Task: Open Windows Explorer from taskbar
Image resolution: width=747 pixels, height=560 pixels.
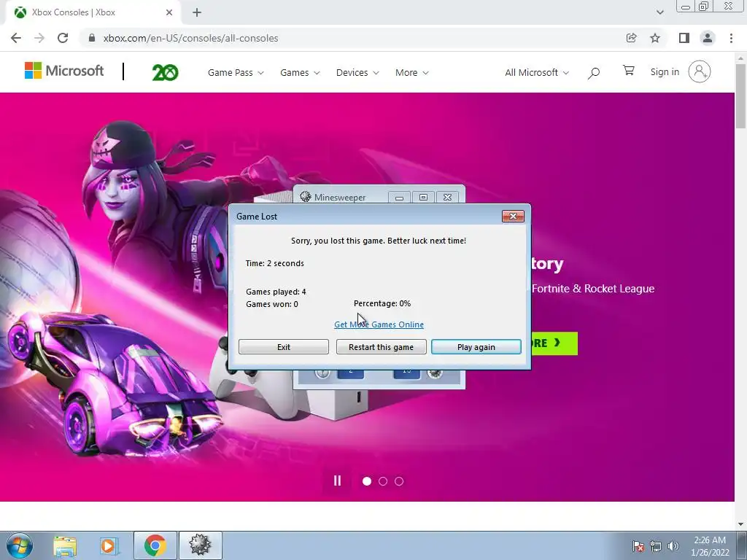Action: [x=65, y=545]
